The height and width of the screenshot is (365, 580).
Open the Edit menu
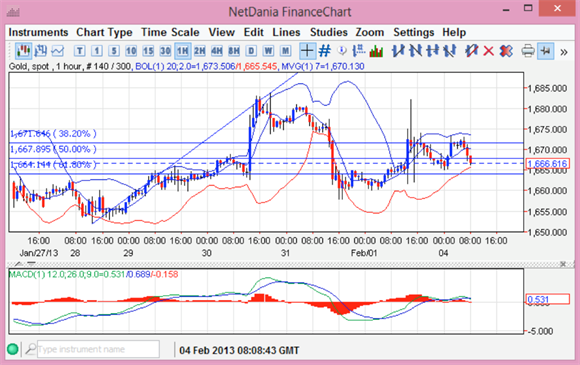click(253, 33)
